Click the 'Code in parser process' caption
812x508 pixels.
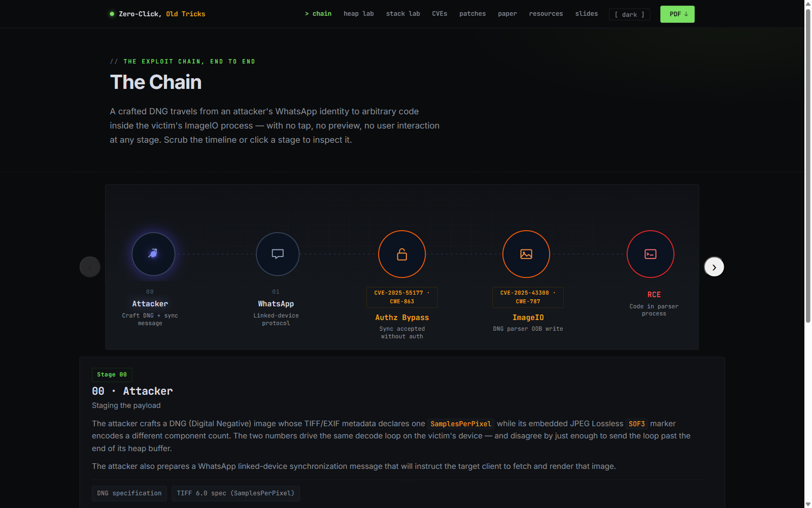pos(654,310)
